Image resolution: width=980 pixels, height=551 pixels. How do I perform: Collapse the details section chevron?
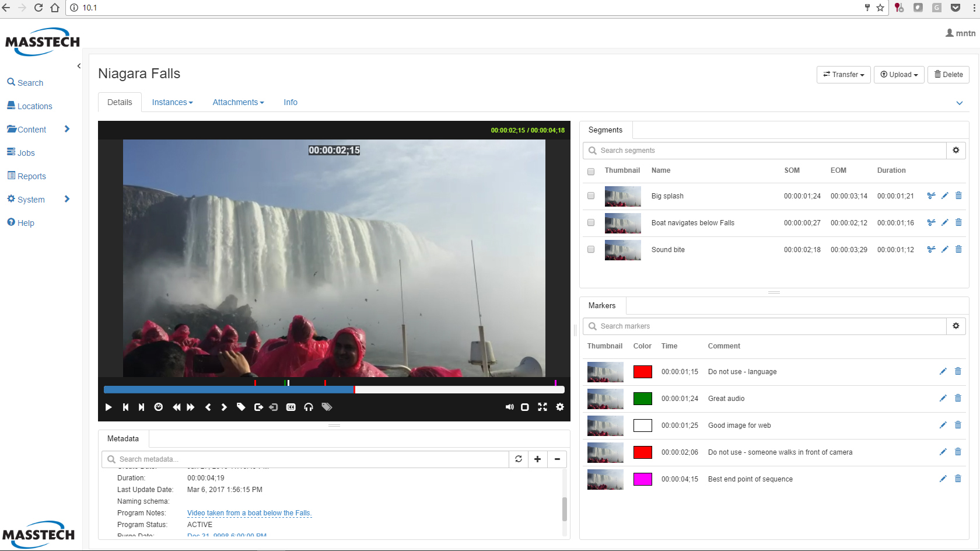point(960,103)
